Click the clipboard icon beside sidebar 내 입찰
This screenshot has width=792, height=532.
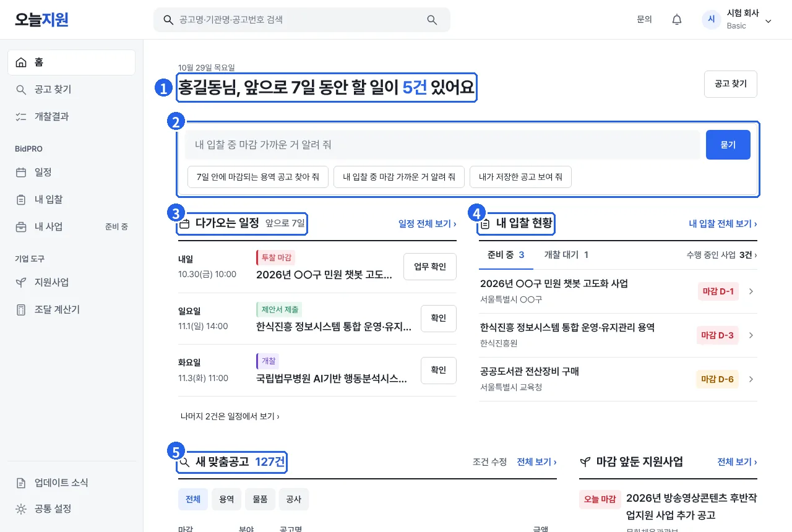pos(21,200)
